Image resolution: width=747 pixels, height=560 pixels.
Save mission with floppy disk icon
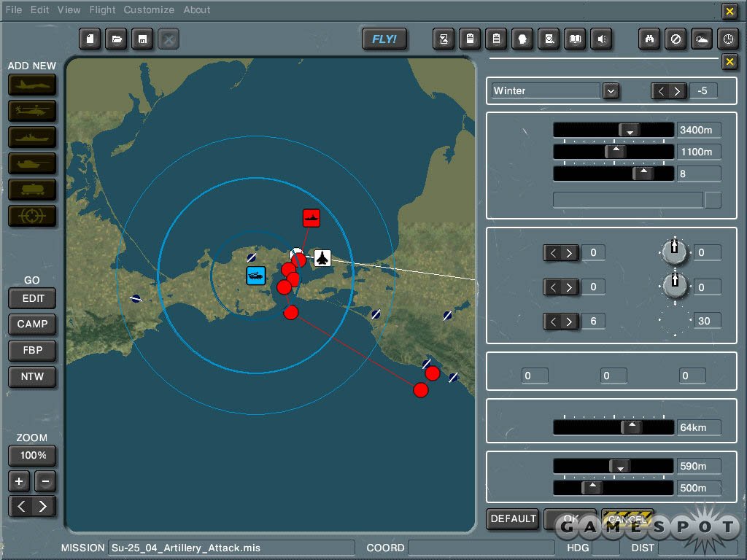142,39
